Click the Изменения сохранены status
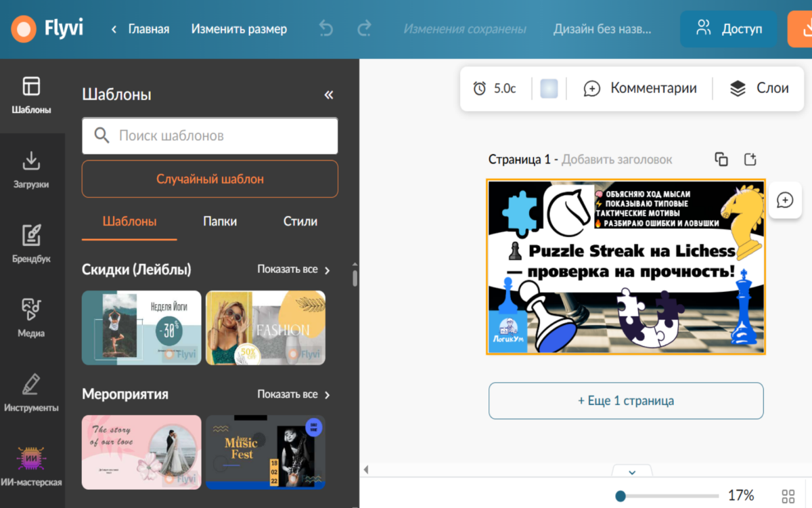This screenshot has width=812, height=508. 465,29
